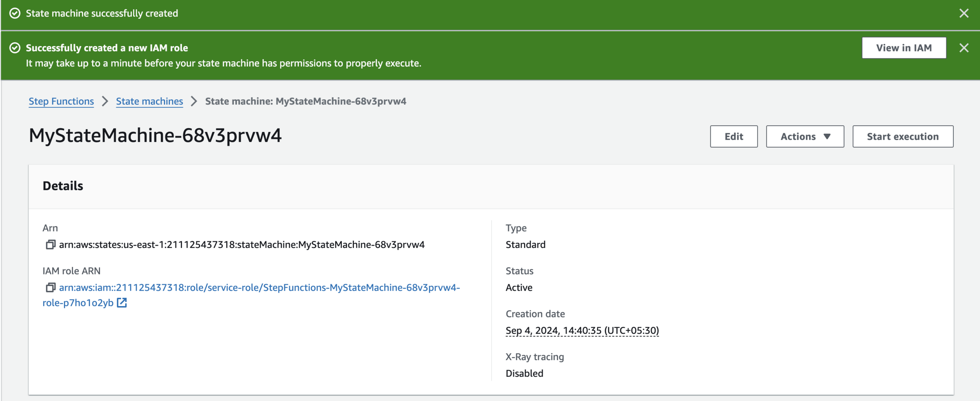Click breadcrumb text 'State machine: MyStateMachine-68v3prvw4'

306,101
